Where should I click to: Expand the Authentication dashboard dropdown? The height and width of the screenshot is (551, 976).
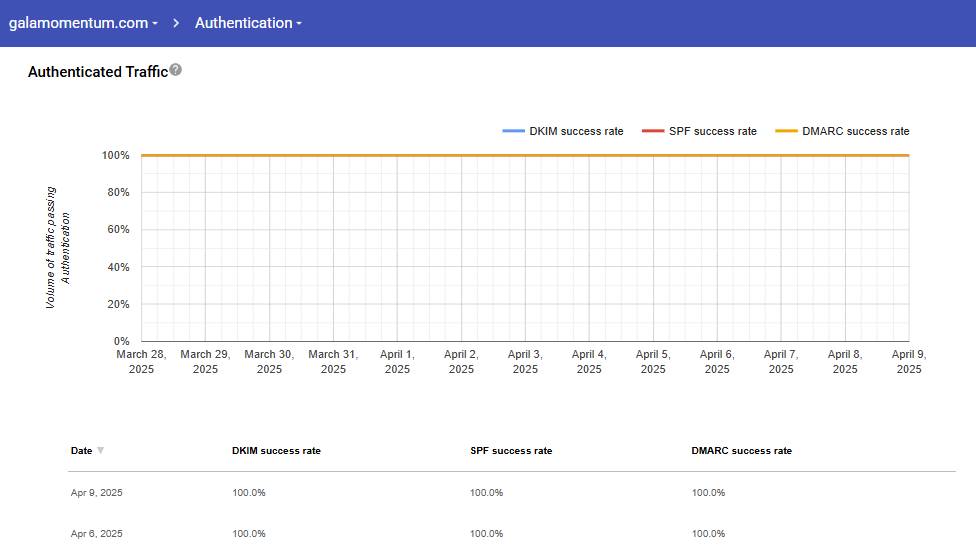coord(248,23)
